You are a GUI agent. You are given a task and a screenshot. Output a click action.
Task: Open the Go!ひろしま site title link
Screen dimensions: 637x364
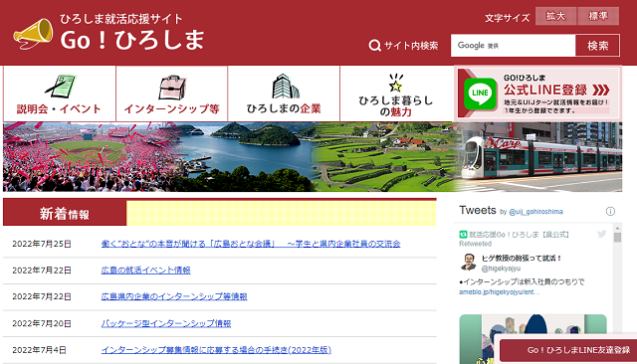coord(132,40)
